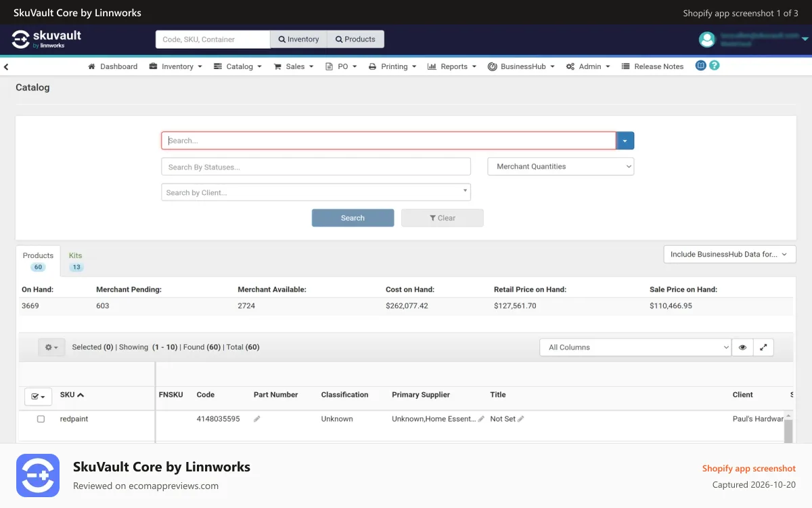
Task: Expand the table to fullscreen
Action: click(763, 347)
